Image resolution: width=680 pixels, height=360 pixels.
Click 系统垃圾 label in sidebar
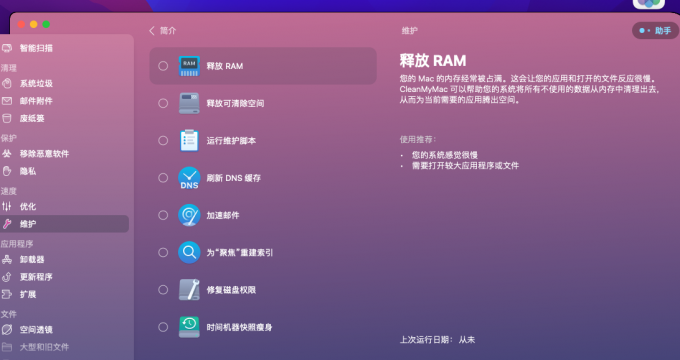point(36,83)
